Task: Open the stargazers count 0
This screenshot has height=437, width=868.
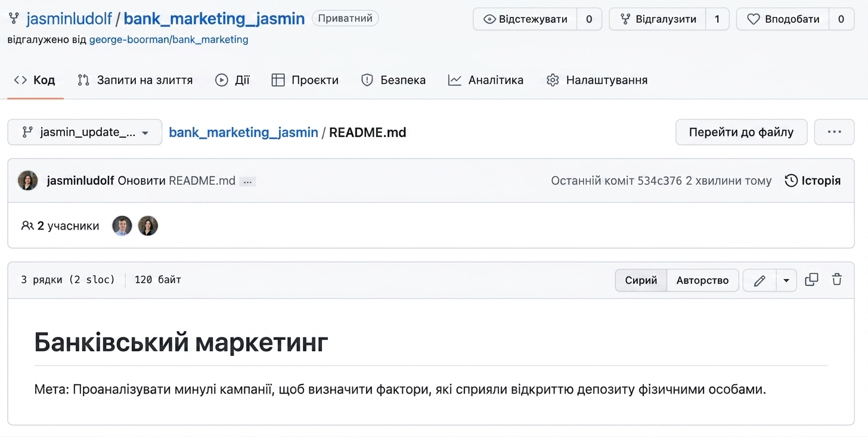Action: (x=841, y=19)
